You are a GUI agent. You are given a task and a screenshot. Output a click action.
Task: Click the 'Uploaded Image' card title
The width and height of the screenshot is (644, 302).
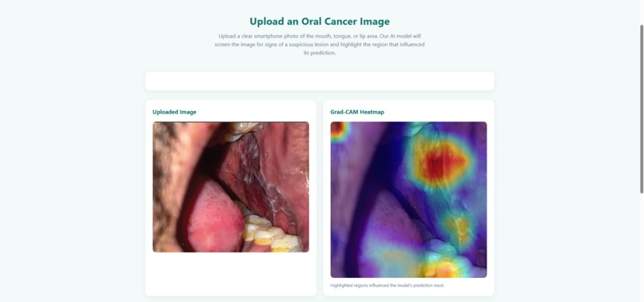point(174,112)
